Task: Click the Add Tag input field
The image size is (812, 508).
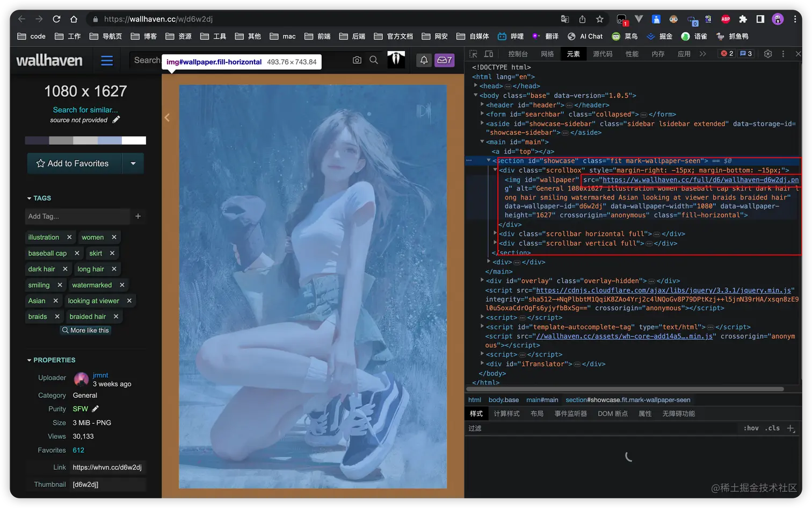Action: click(78, 216)
